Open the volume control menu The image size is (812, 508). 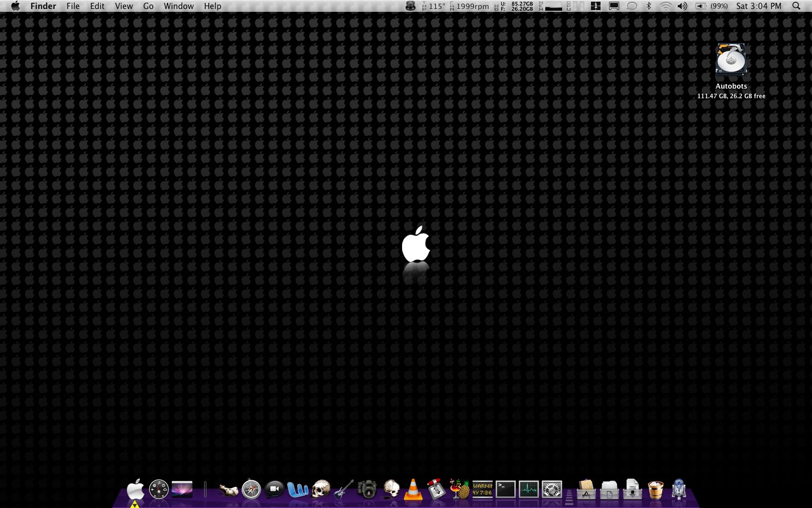pos(682,6)
